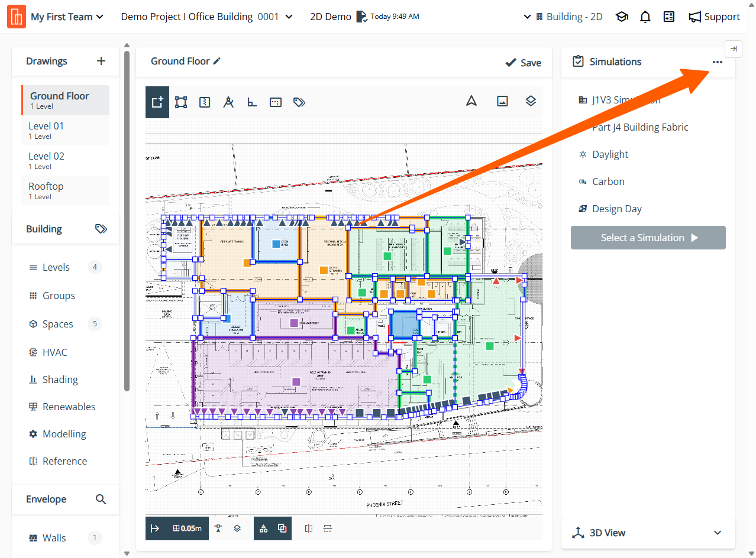
Task: Open the My First Team dropdown
Action: click(x=67, y=17)
